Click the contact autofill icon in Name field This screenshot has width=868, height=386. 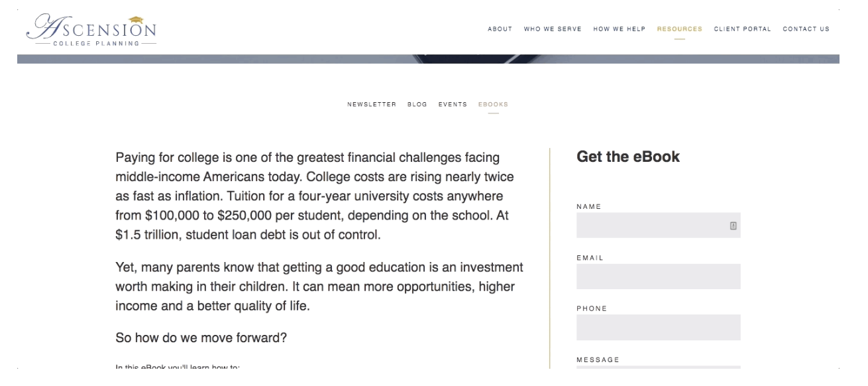[x=733, y=225]
